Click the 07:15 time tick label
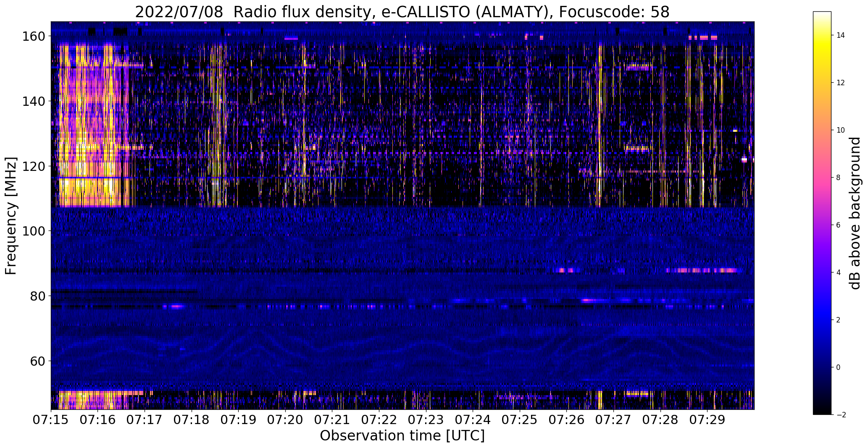The width and height of the screenshot is (868, 448). coord(51,420)
